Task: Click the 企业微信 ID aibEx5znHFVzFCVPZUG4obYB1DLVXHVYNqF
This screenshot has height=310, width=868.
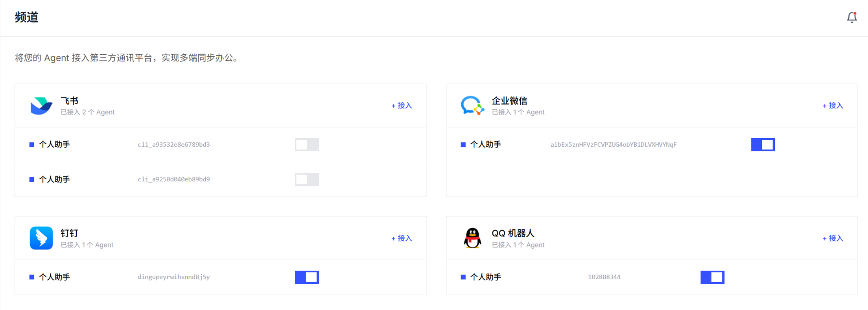Action: pos(613,144)
